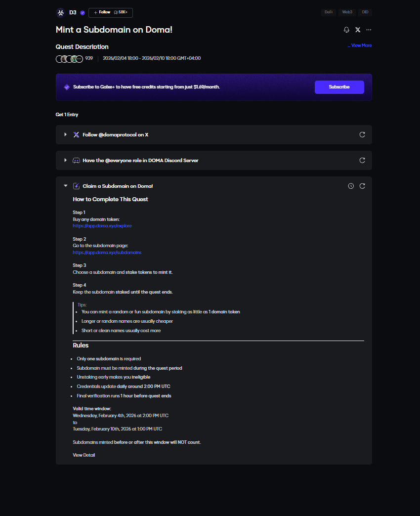420x516 pixels.
Task: Click the D3 logo avatar
Action: (61, 12)
